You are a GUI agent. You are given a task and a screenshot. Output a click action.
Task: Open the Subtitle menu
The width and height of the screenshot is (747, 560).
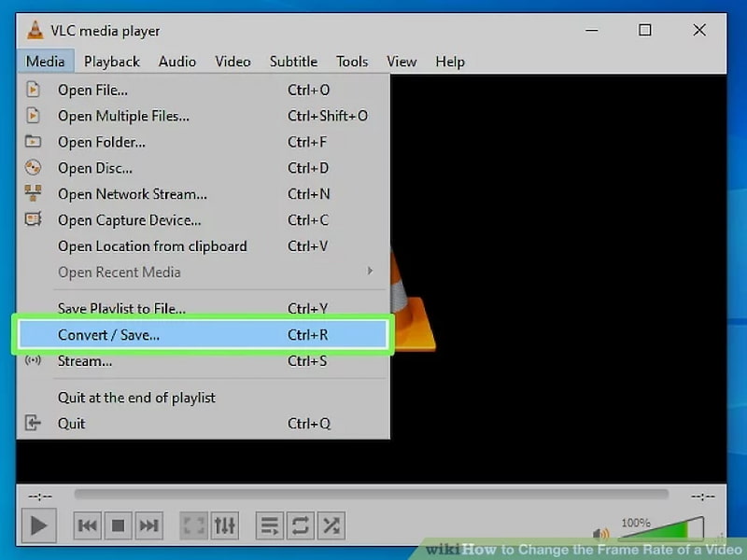[293, 61]
